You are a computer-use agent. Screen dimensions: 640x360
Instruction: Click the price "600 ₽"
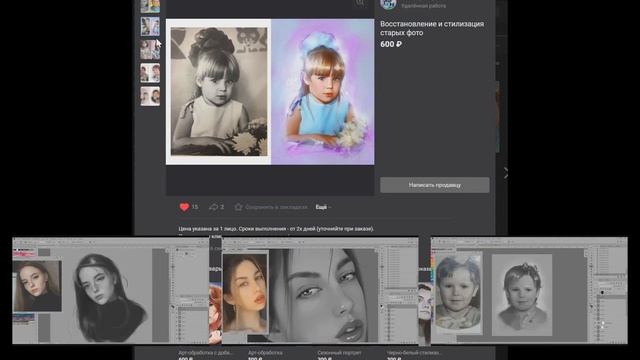click(391, 44)
